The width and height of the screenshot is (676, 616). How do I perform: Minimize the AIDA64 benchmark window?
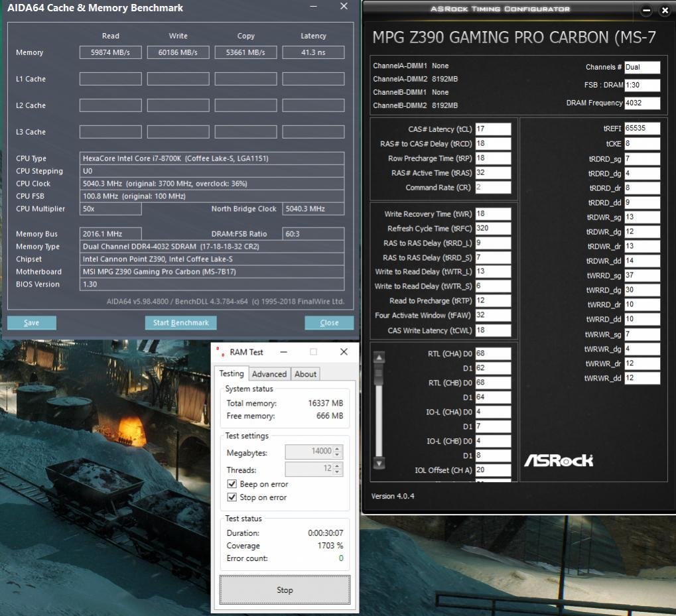pos(313,7)
